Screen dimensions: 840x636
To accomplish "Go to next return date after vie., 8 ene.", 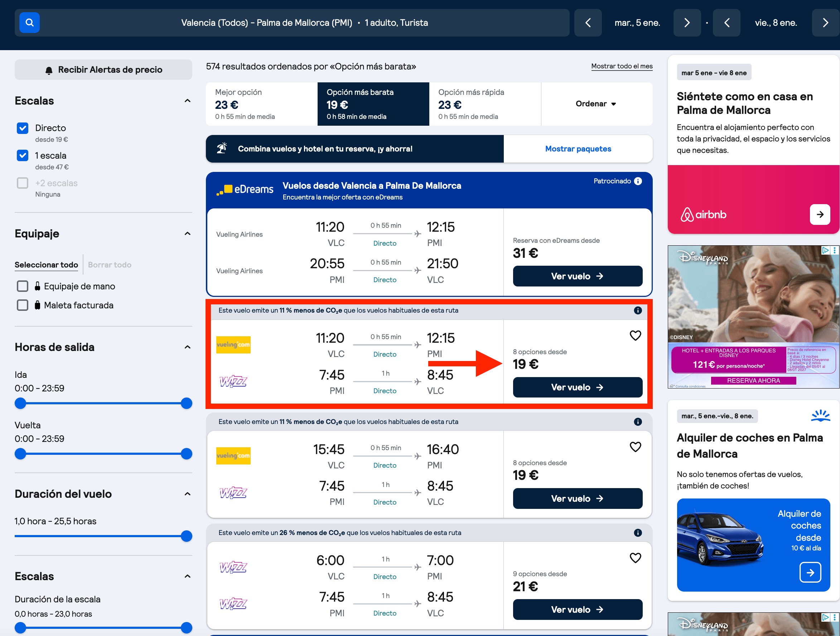I will [x=826, y=23].
